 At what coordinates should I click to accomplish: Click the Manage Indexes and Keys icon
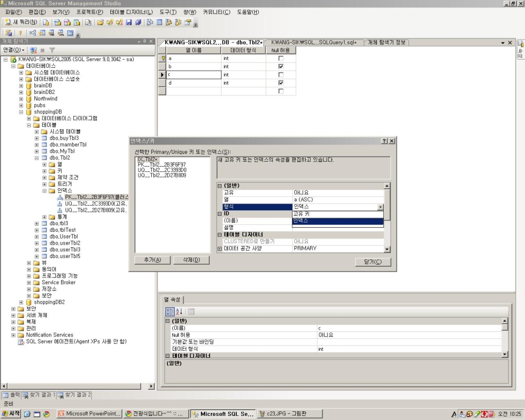42,33
